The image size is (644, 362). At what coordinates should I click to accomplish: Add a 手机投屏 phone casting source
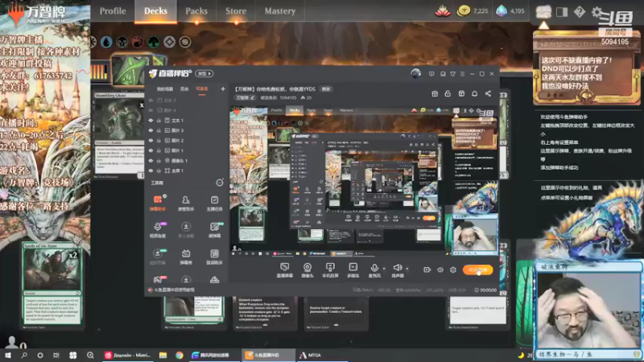(x=330, y=270)
